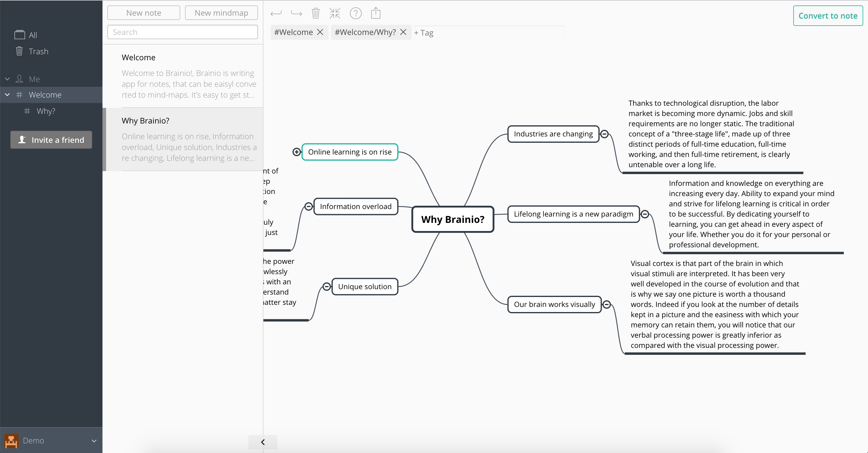The height and width of the screenshot is (453, 868).
Task: Collapse the Unique solution node
Action: (x=326, y=287)
